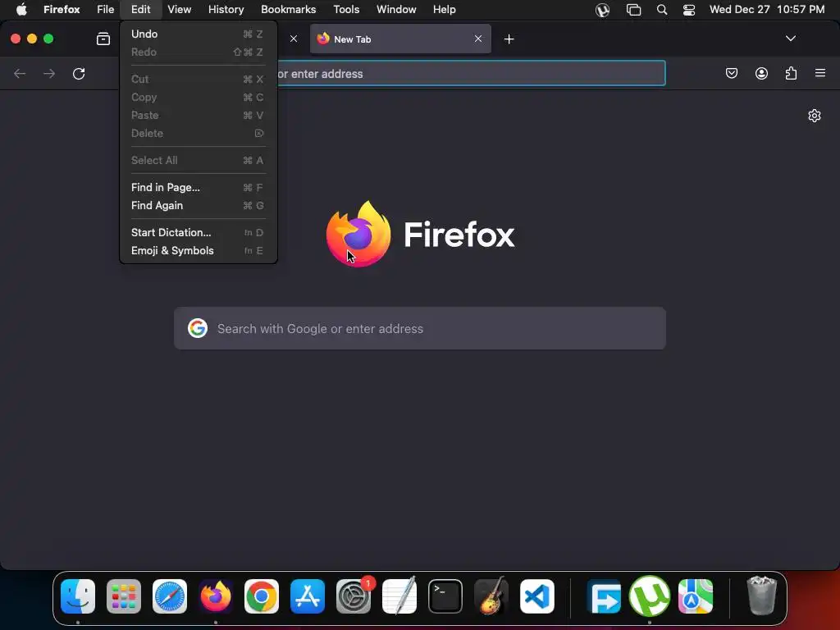Click the address bar field

(x=472, y=73)
